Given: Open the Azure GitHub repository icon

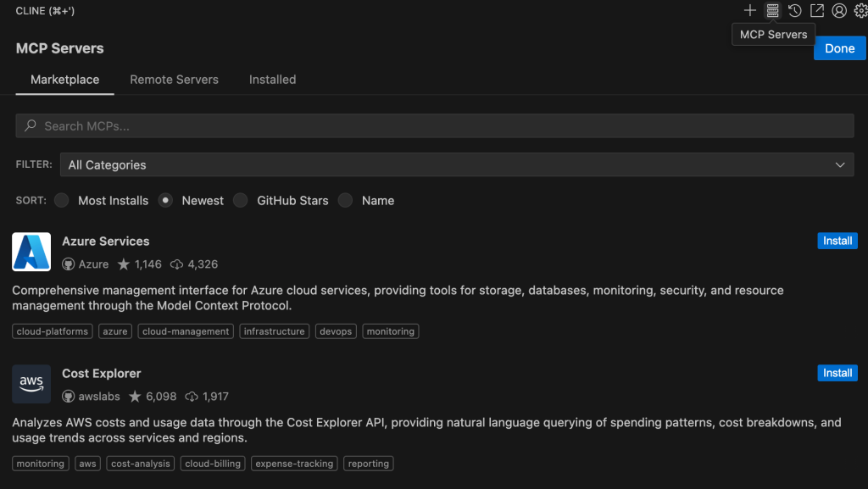Looking at the screenshot, I should 69,264.
